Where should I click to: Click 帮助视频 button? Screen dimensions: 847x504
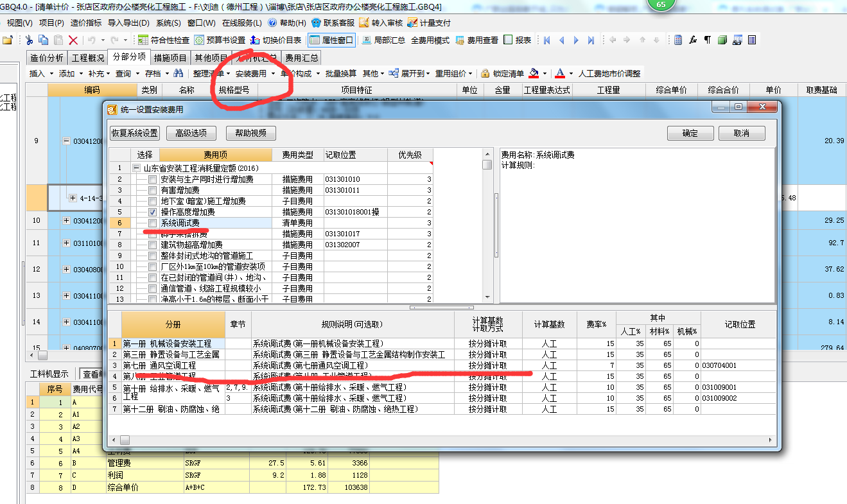(x=250, y=133)
